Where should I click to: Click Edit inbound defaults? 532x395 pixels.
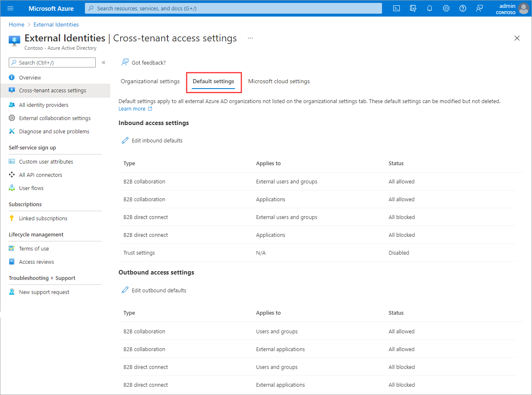(x=157, y=141)
